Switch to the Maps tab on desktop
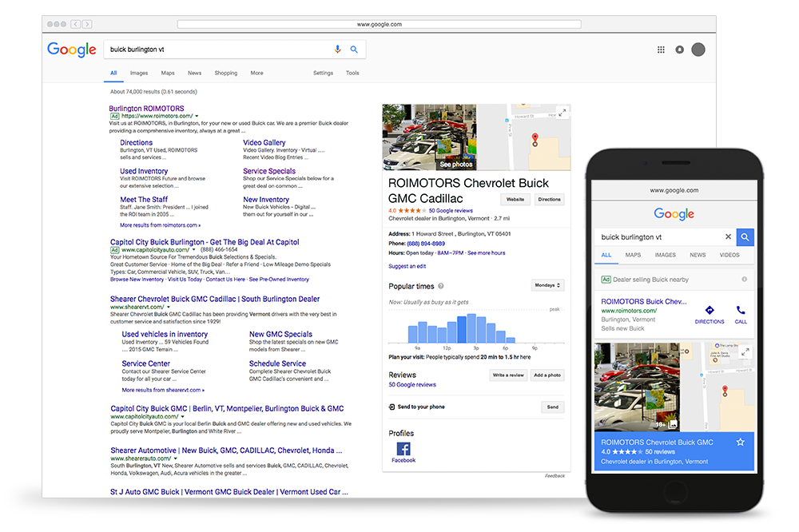The image size is (799, 532). (x=168, y=73)
